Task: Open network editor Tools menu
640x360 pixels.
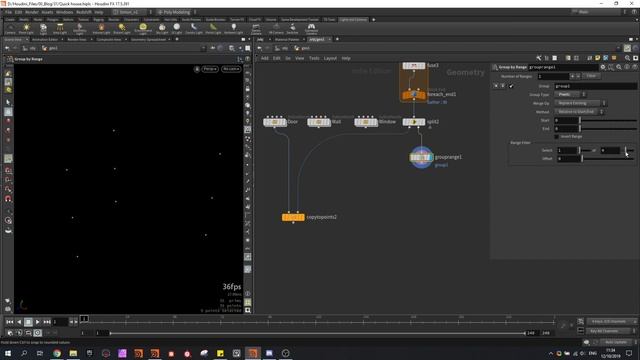Action: tap(314, 58)
